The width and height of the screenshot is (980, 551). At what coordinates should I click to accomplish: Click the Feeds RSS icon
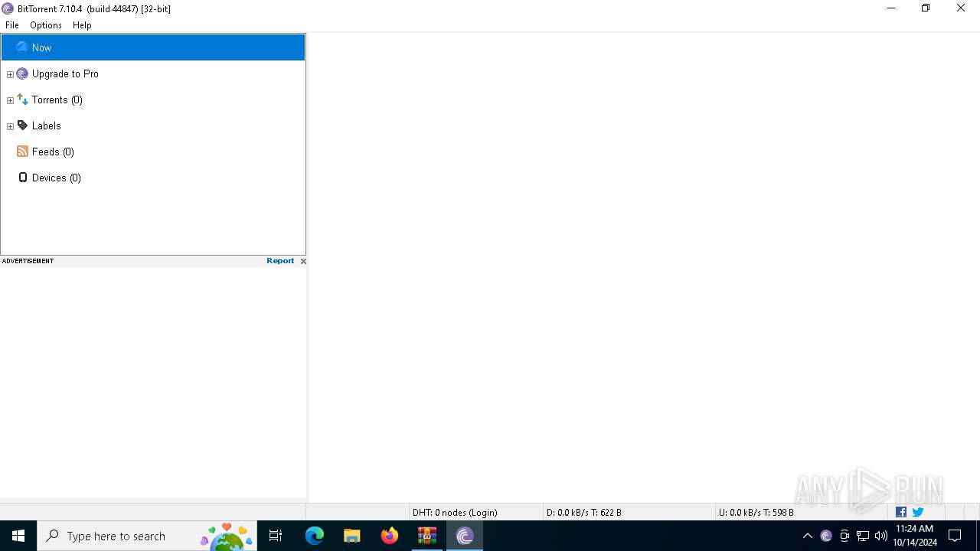tap(22, 152)
